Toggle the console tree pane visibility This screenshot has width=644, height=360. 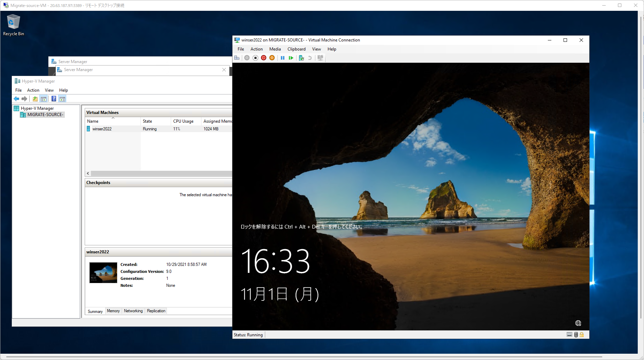click(44, 99)
